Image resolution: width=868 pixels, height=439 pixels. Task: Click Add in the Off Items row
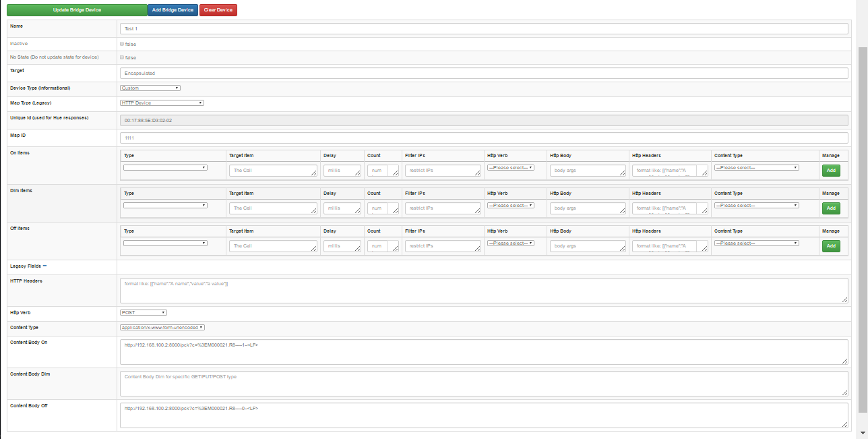831,246
